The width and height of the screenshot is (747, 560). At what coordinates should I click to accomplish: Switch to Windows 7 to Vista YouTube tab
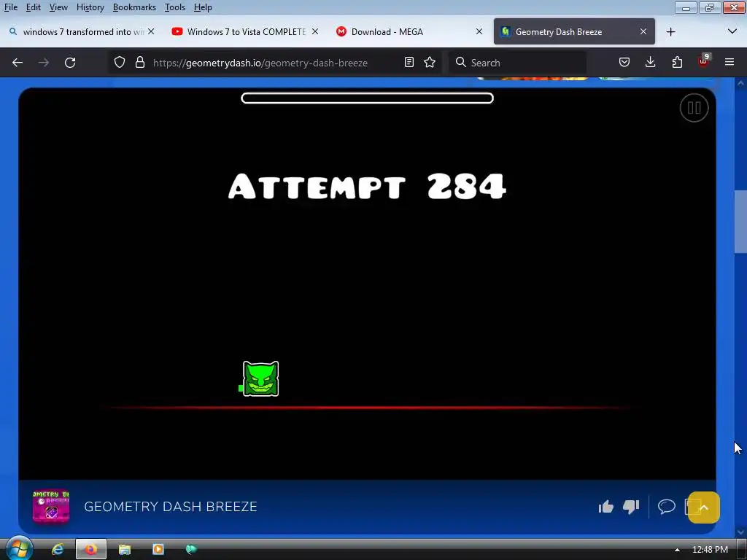tap(246, 32)
